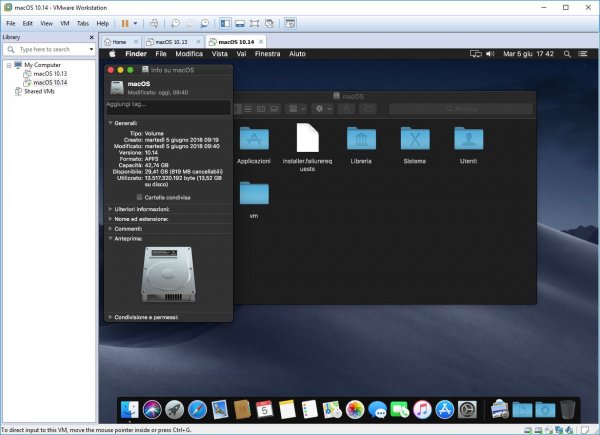Open iTunes from the Dock
The width and height of the screenshot is (600, 435).
pyautogui.click(x=422, y=409)
